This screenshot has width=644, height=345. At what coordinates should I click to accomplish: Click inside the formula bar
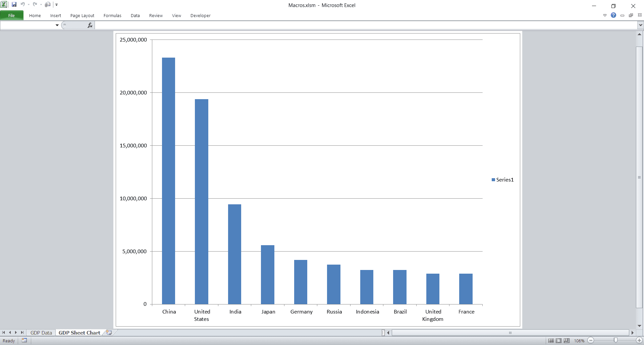(x=366, y=25)
